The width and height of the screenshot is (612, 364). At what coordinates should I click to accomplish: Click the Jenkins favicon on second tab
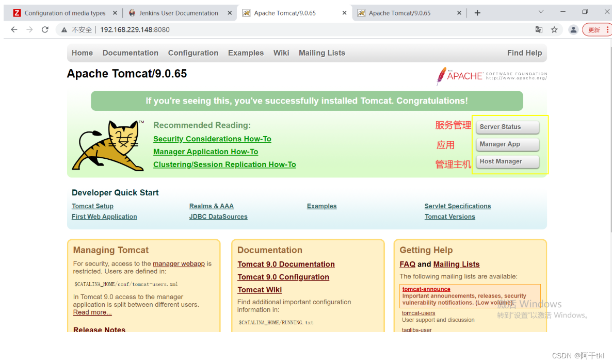[132, 13]
